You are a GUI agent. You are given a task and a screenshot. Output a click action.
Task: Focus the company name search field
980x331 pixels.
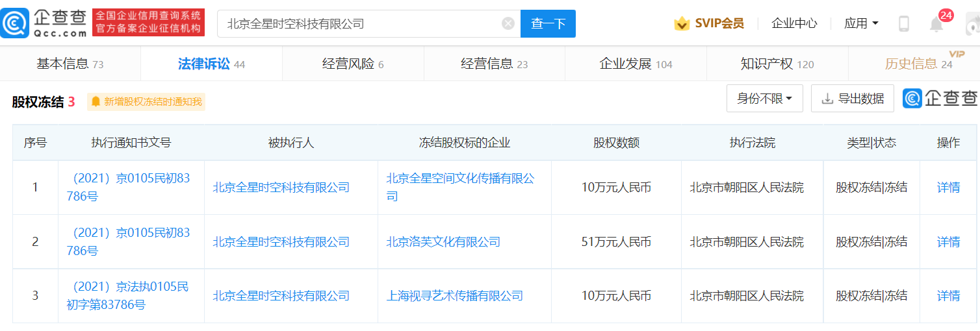(368, 24)
